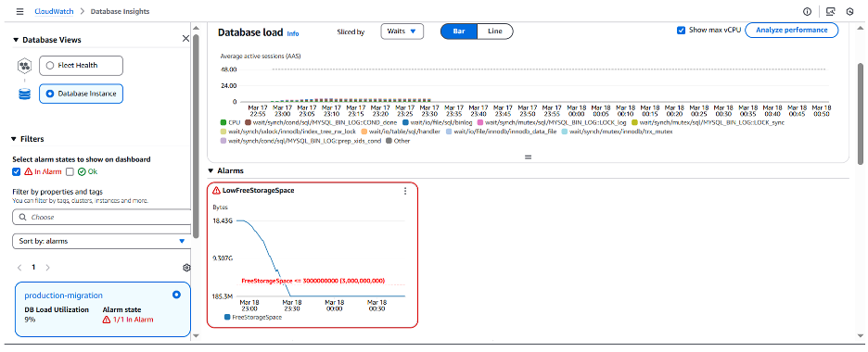Click the Ok green checkmark icon
Image resolution: width=868 pixels, height=352 pixels.
(82, 172)
